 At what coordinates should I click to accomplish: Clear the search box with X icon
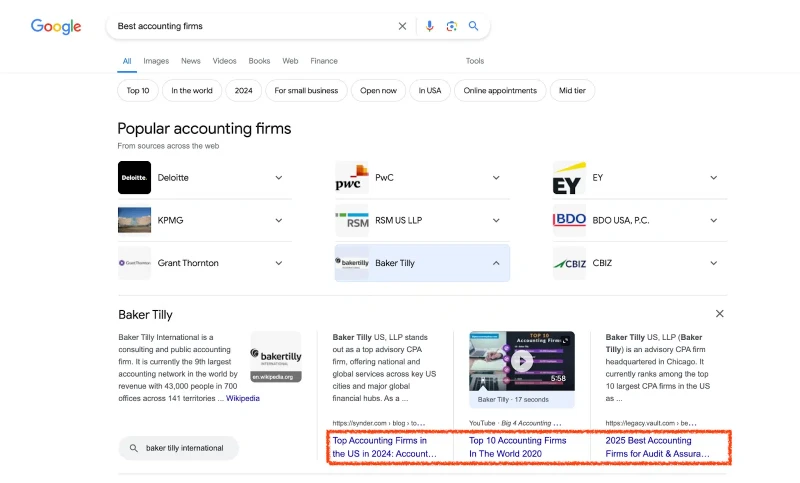click(402, 26)
